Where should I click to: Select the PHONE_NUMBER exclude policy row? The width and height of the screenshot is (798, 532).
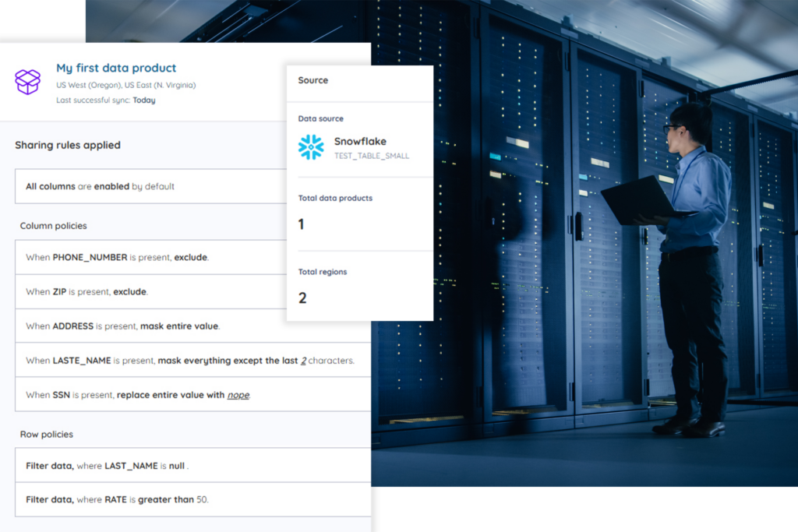(x=150, y=257)
